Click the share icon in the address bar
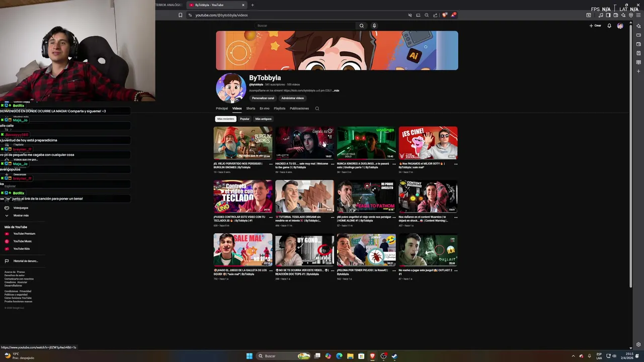 click(435, 15)
